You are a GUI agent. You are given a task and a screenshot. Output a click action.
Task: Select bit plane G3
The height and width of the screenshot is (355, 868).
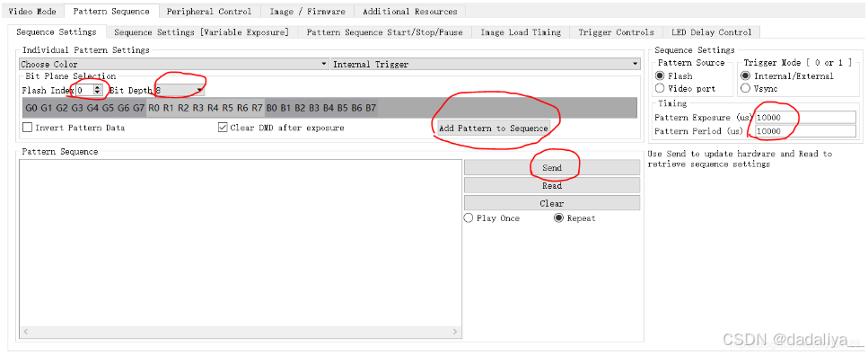(77, 108)
